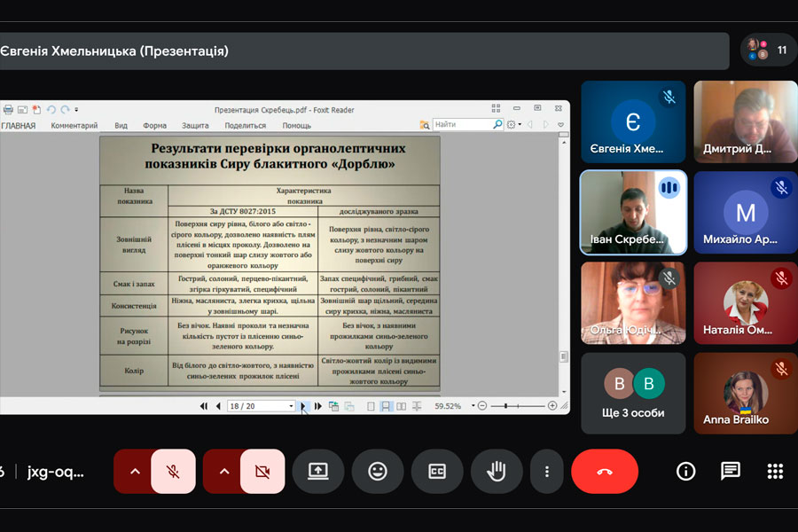Toggle the microphone mute button
The image size is (798, 532).
tap(174, 472)
